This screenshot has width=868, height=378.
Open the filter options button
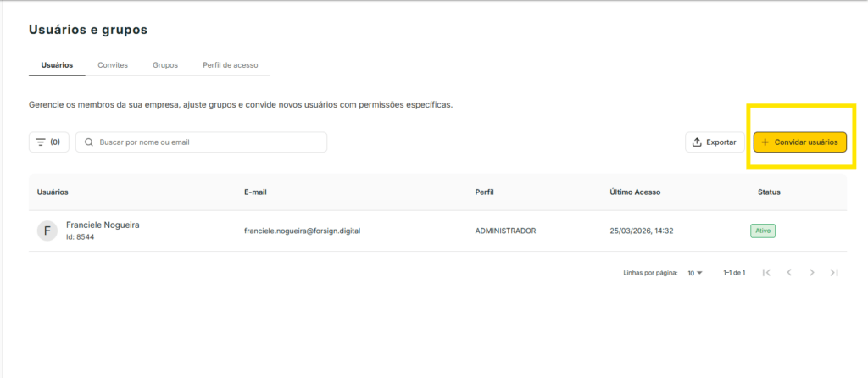tap(49, 142)
